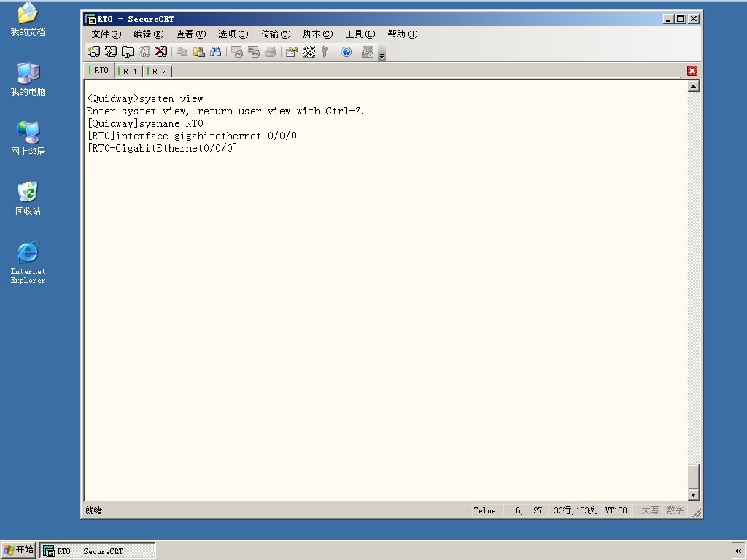The height and width of the screenshot is (560, 747).
Task: Click the Connect toolbar icon
Action: coord(94,52)
